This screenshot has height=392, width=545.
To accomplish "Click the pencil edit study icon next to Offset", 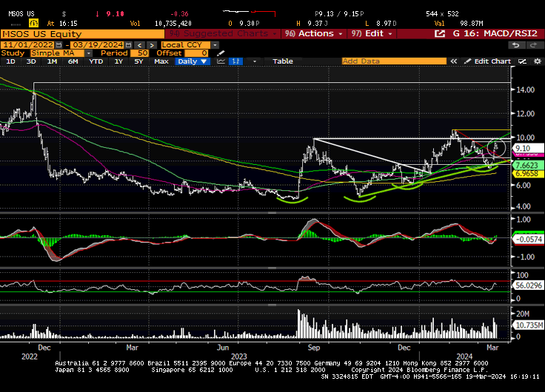I will [221, 53].
